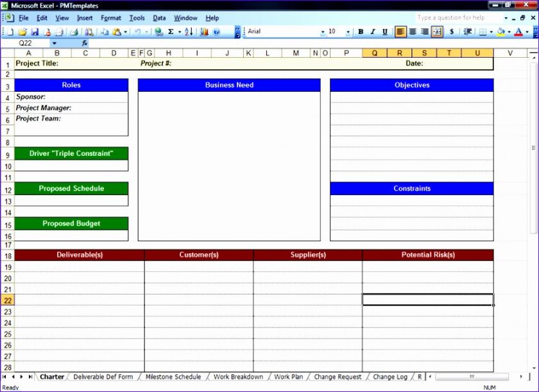Expand the AutoSum function list
This screenshot has height=392, width=539.
(x=180, y=32)
